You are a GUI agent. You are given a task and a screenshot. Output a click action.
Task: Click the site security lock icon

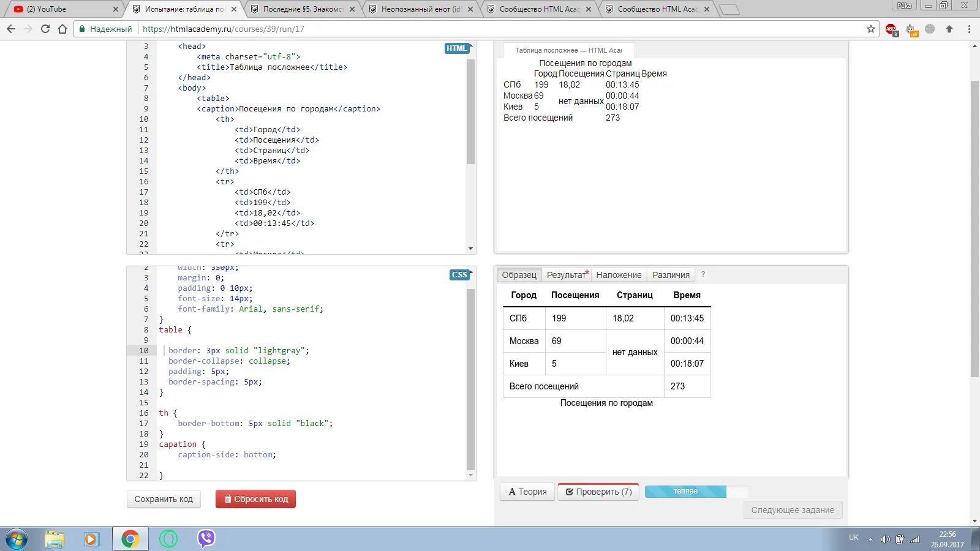[82, 29]
